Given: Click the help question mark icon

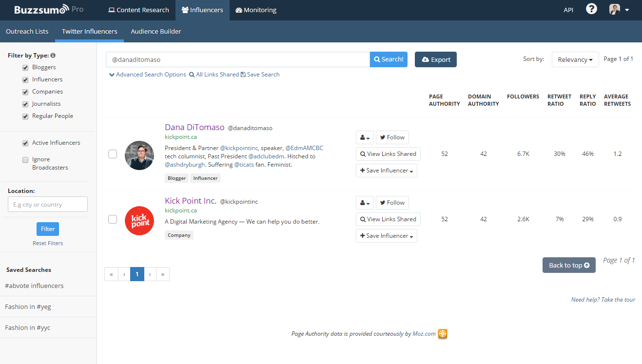Looking at the screenshot, I should tap(591, 9).
